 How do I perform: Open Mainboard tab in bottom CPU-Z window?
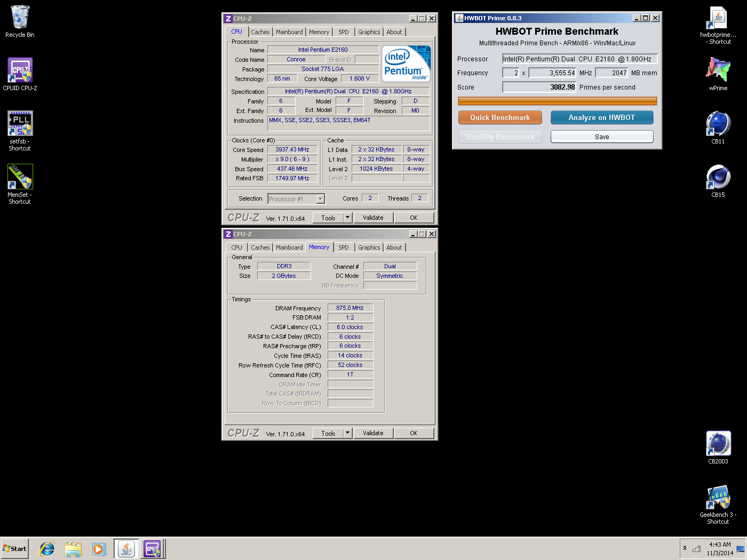[289, 247]
